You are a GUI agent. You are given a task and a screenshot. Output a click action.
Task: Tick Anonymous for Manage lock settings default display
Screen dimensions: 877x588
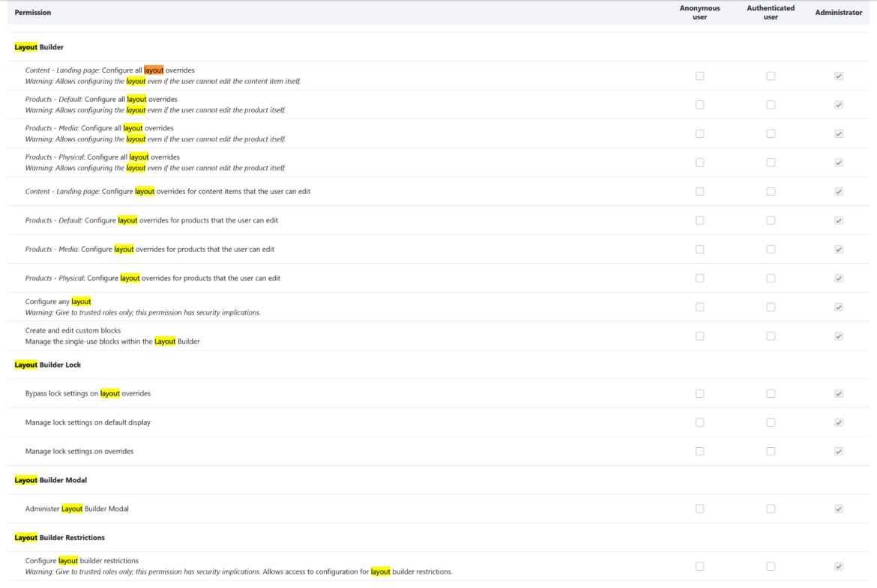pos(699,423)
